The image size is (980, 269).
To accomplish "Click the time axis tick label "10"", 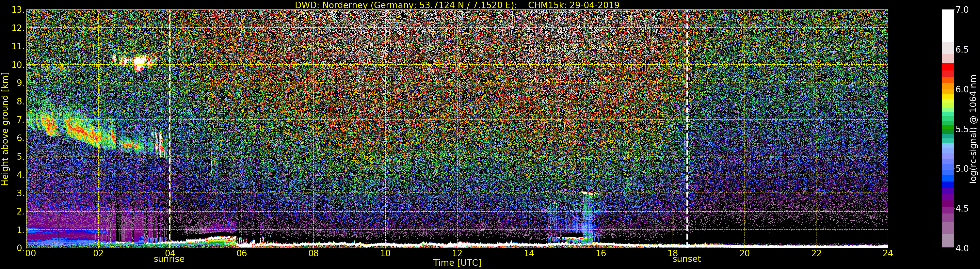I will 385,253.
